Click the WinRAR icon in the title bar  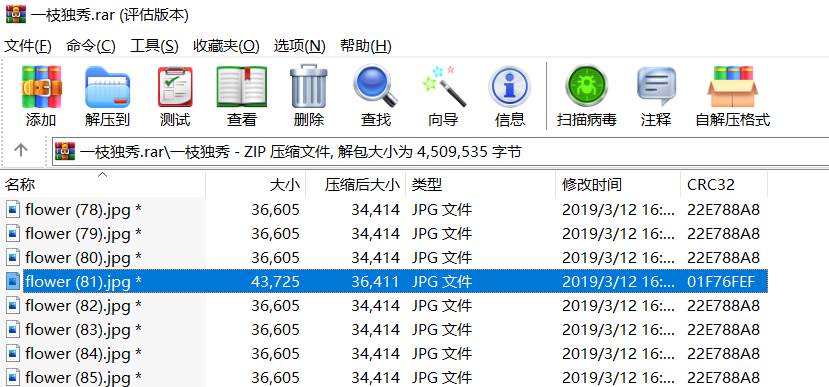pyautogui.click(x=16, y=14)
